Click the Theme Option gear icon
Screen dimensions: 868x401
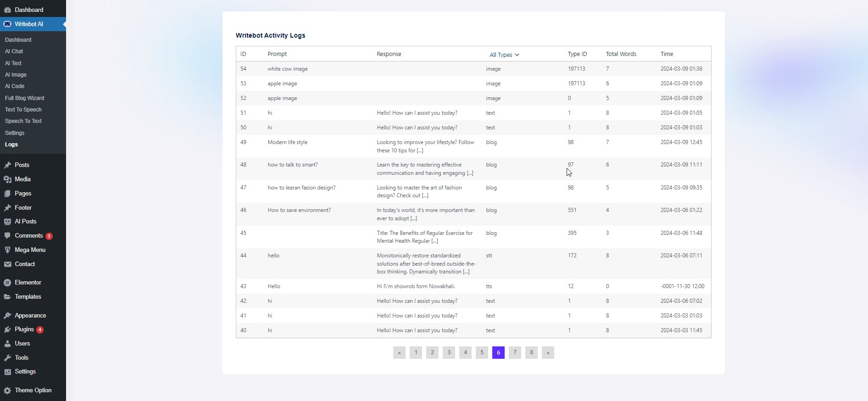(x=7, y=390)
